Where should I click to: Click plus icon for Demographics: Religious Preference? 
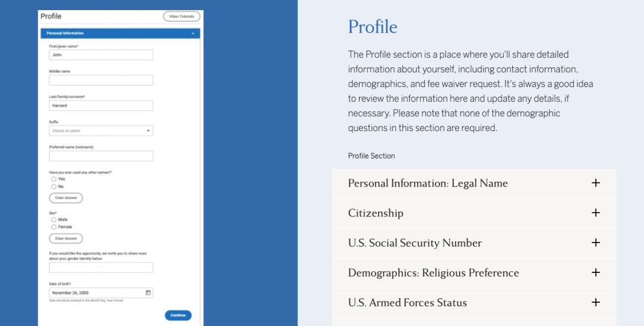(x=596, y=272)
